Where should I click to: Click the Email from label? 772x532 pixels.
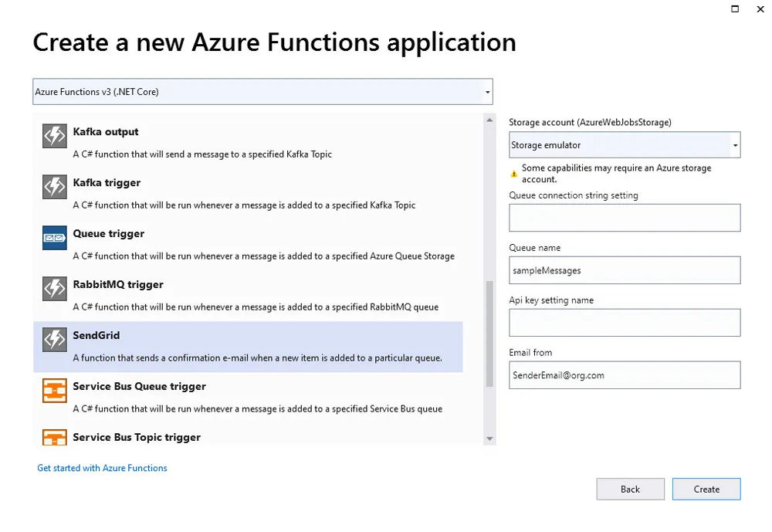(530, 353)
